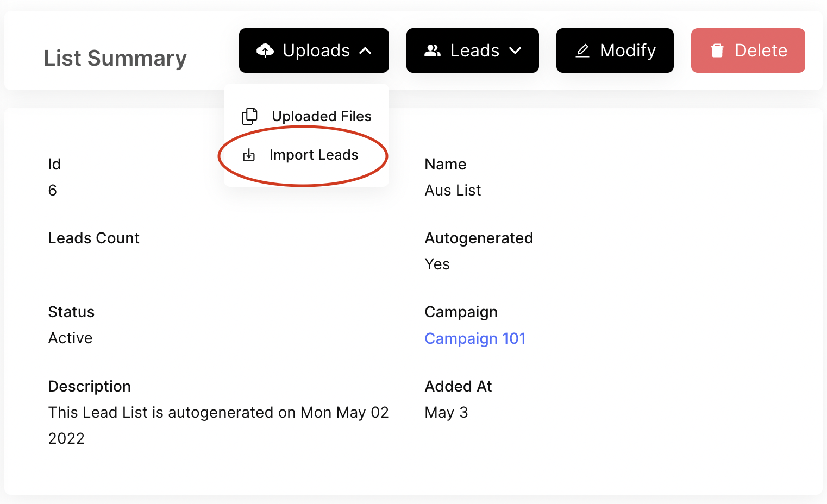Collapse the Uploads menu using its chevron
This screenshot has width=827, height=504.
(366, 51)
